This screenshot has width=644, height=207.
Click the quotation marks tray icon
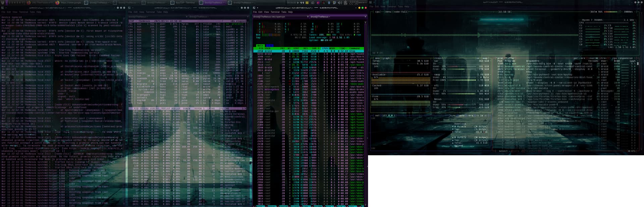click(302, 2)
